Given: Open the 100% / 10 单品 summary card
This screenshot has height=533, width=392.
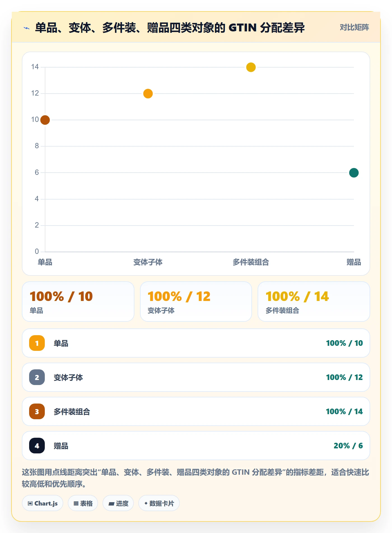Looking at the screenshot, I should pos(78,302).
